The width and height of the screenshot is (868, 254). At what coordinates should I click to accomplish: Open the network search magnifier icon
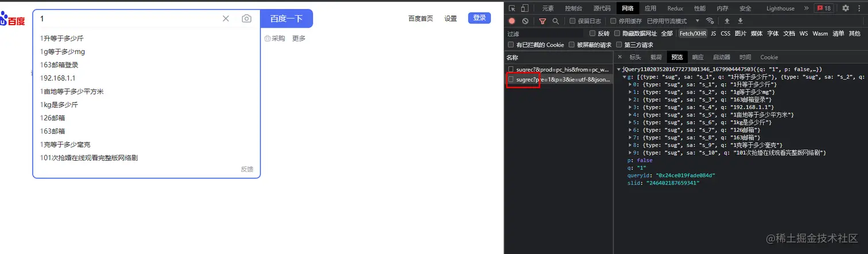tap(556, 21)
